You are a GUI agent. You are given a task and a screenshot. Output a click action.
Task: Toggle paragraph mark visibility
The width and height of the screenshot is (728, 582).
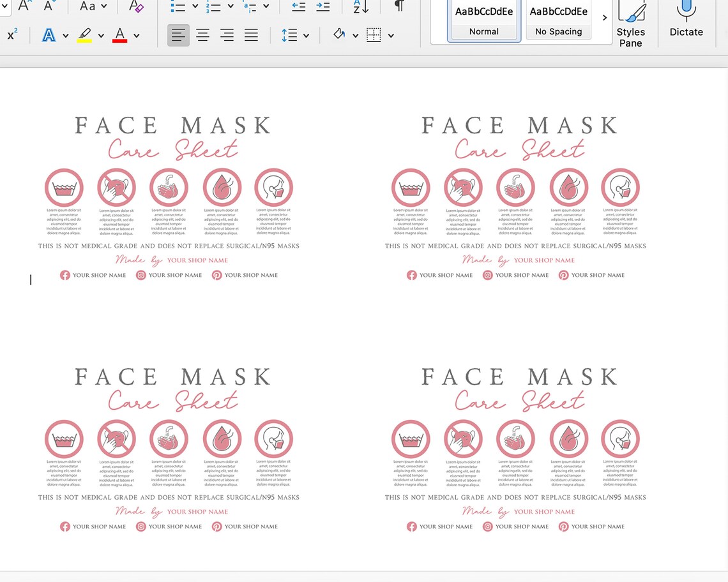tap(399, 6)
